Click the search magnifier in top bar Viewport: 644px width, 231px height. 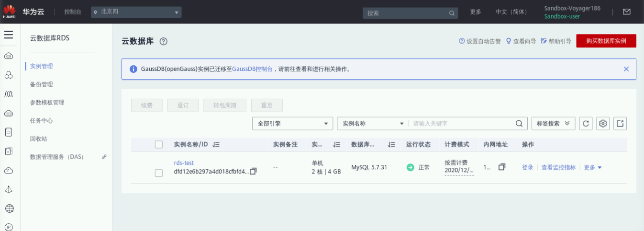click(x=451, y=13)
